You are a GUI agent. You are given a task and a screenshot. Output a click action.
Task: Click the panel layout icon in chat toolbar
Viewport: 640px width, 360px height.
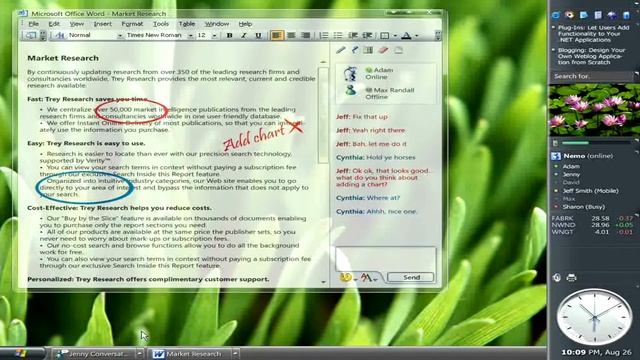tap(368, 50)
